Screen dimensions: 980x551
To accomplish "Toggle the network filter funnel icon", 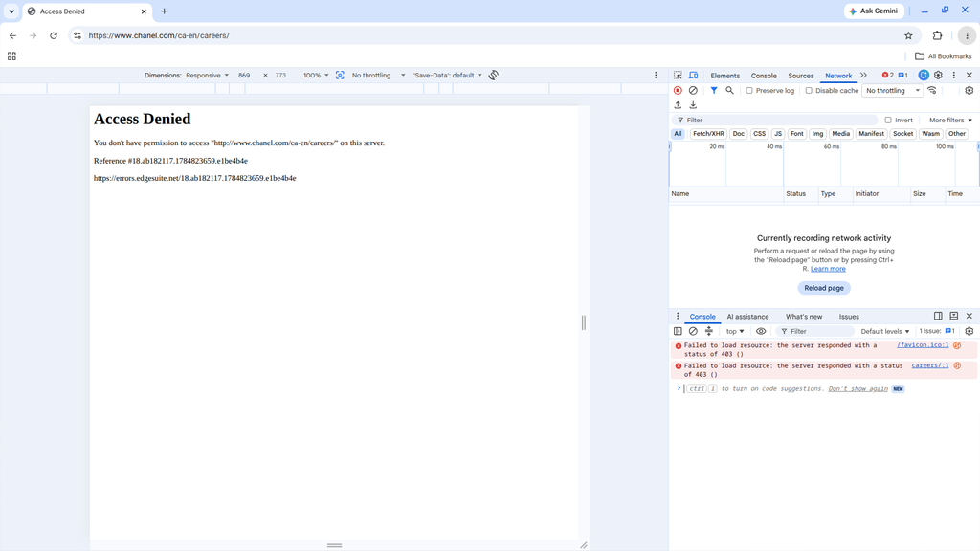I will click(x=714, y=91).
